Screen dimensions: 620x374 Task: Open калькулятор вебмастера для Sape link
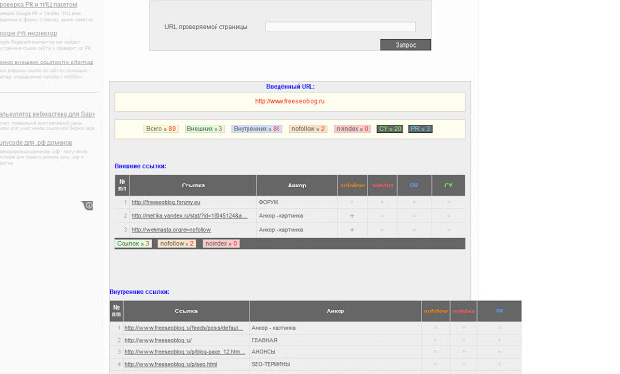(x=47, y=114)
